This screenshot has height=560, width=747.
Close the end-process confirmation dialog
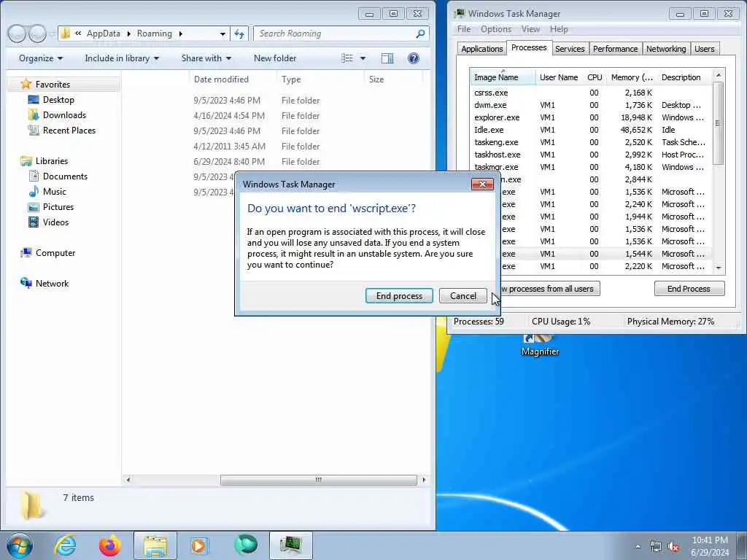(x=482, y=184)
